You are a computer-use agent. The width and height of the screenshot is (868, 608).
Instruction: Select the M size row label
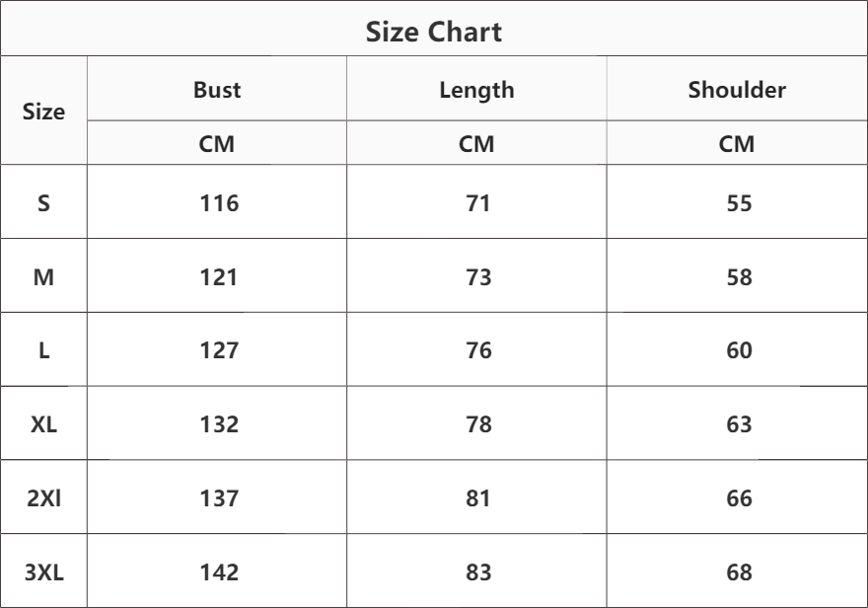pyautogui.click(x=44, y=277)
